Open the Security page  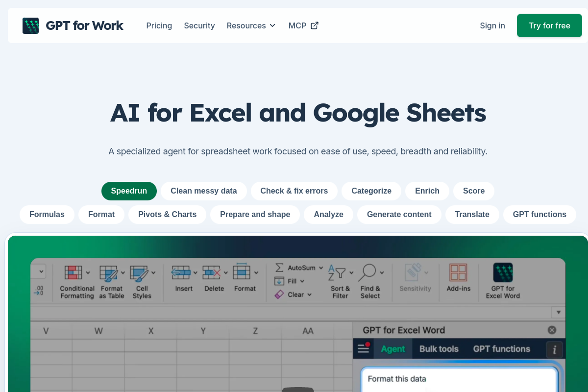click(199, 25)
